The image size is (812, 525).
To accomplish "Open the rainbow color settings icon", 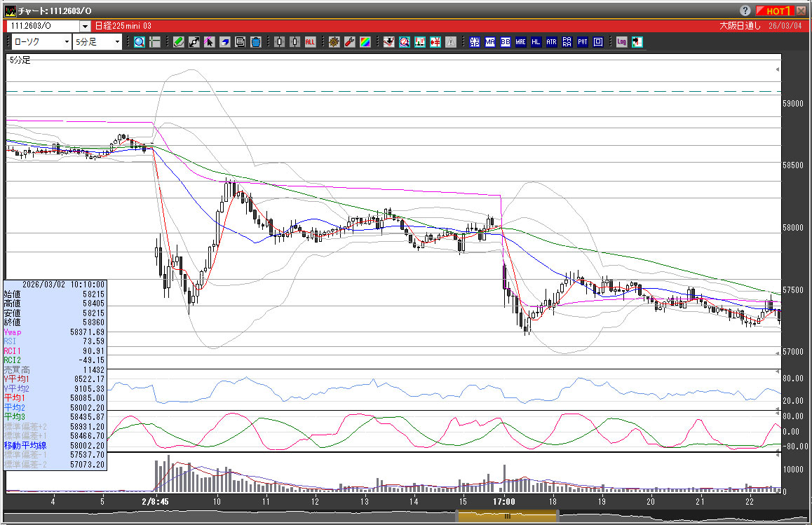I will [365, 42].
